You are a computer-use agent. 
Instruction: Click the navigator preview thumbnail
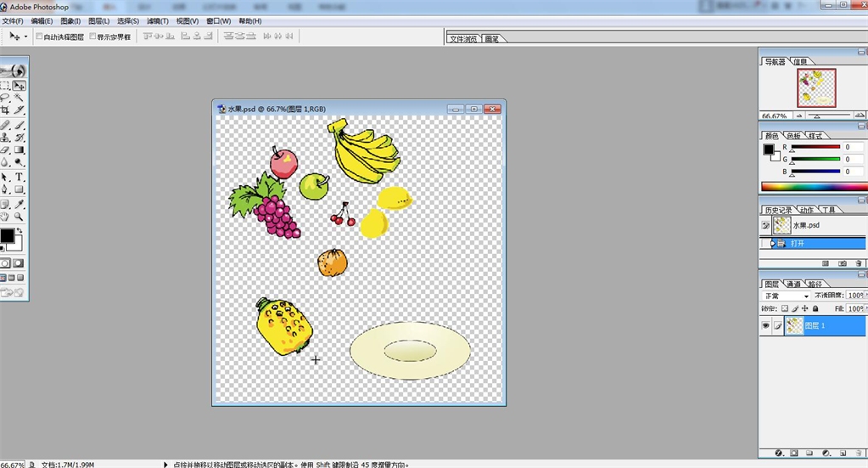[x=816, y=88]
